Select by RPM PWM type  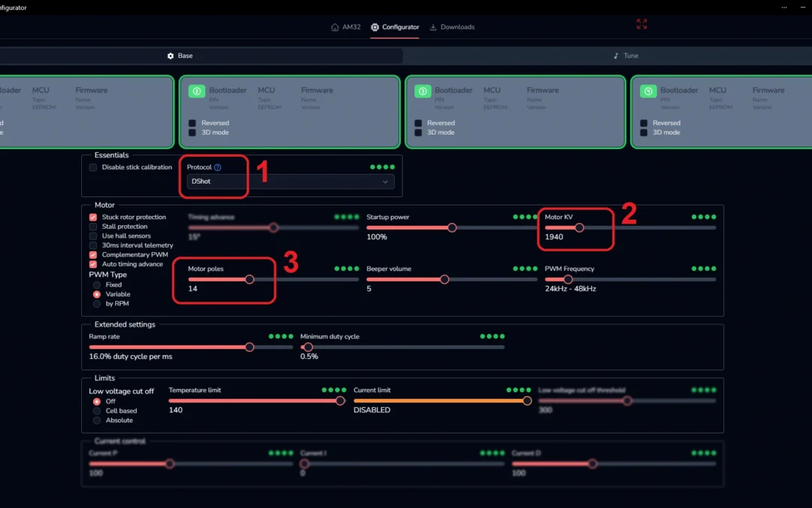pos(96,303)
